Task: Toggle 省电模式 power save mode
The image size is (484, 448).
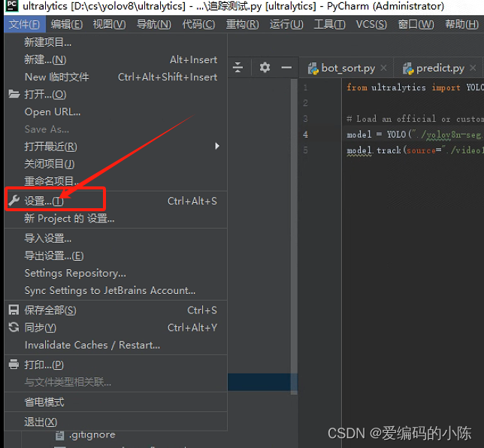Action: (116, 402)
